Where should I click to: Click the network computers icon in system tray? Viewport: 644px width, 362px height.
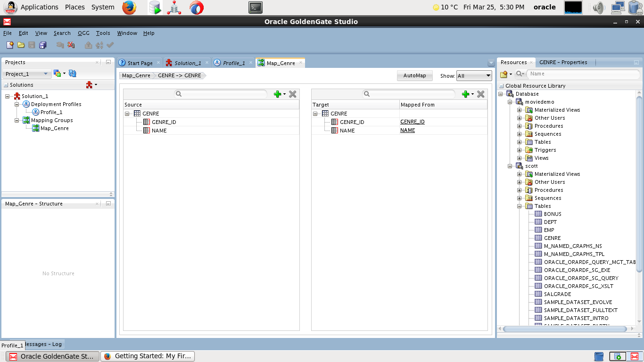tap(618, 7)
